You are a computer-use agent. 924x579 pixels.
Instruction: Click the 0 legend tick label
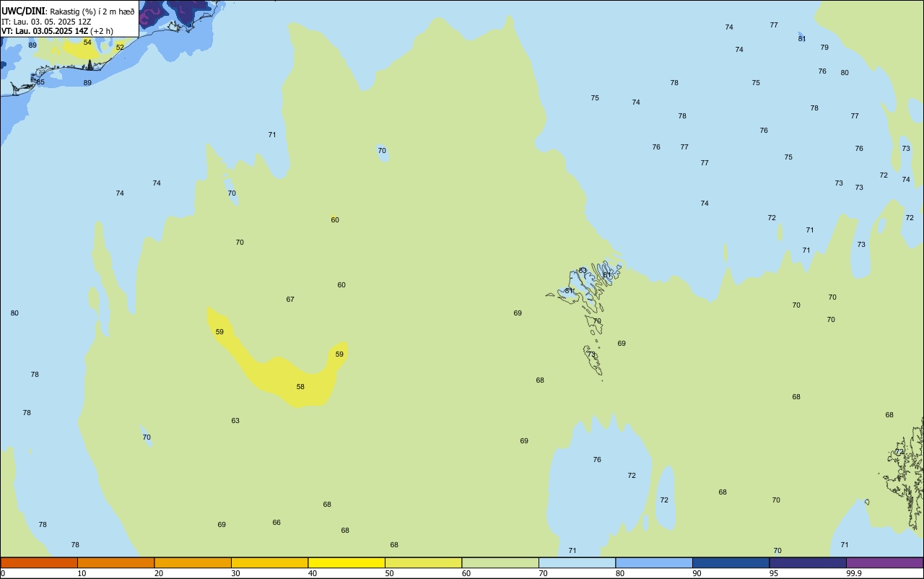coord(3,573)
